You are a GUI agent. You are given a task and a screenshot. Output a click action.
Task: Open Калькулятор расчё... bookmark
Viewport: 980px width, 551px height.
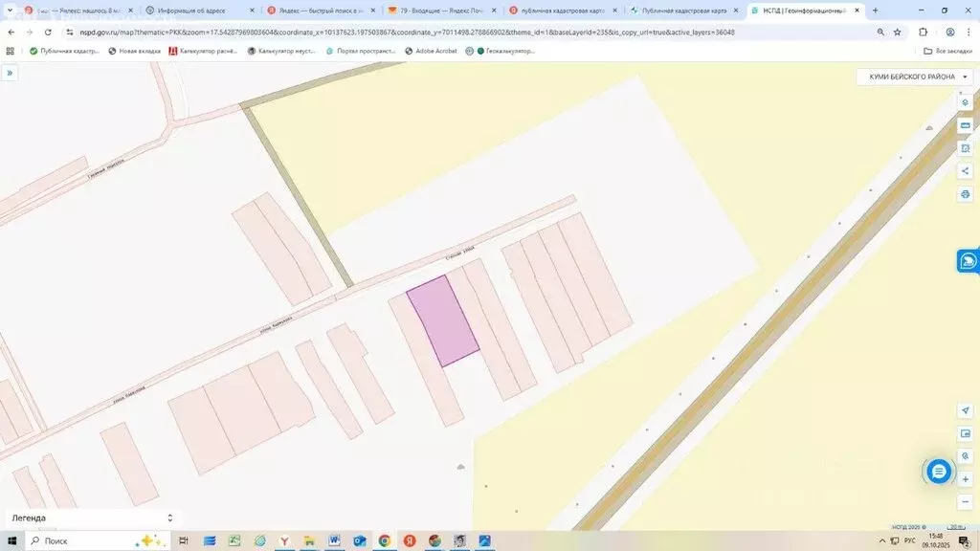[204, 52]
